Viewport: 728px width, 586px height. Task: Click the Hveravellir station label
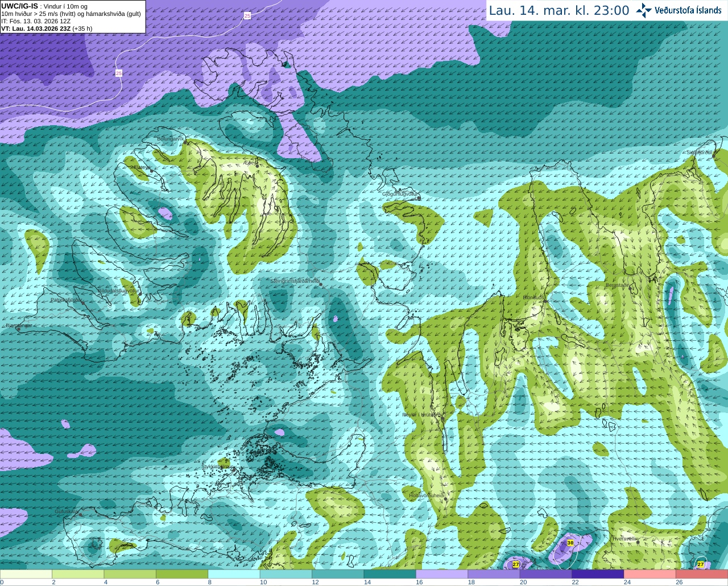pos(624,538)
